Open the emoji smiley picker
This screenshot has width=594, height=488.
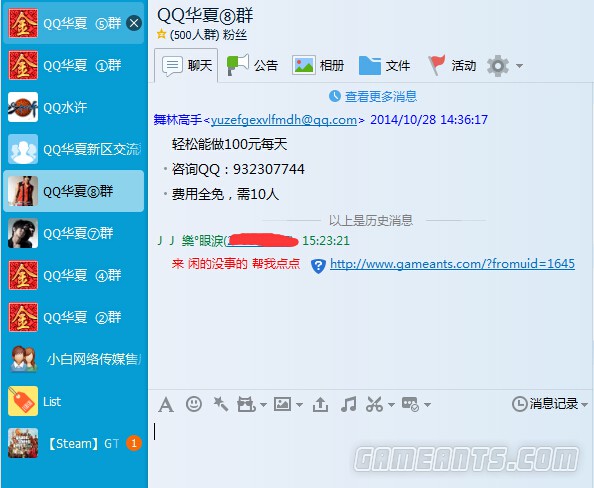tap(194, 404)
